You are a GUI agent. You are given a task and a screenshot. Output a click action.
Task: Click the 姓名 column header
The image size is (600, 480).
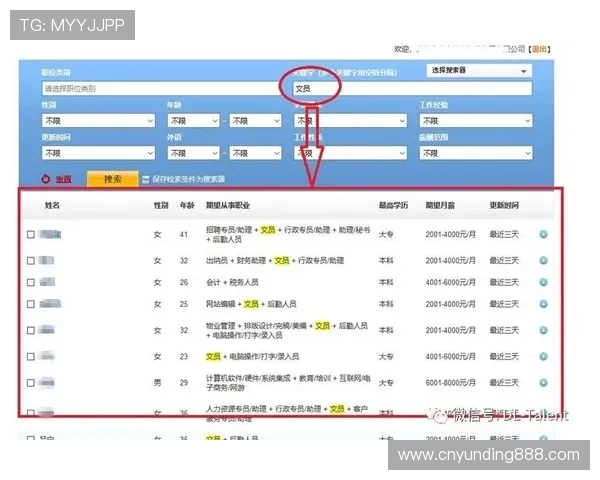pyautogui.click(x=52, y=205)
